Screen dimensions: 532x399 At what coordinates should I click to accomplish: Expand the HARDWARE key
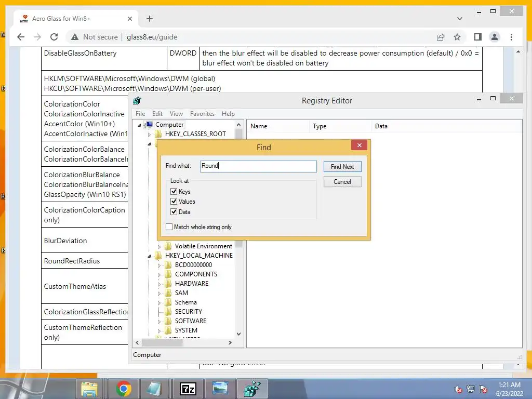(x=159, y=284)
